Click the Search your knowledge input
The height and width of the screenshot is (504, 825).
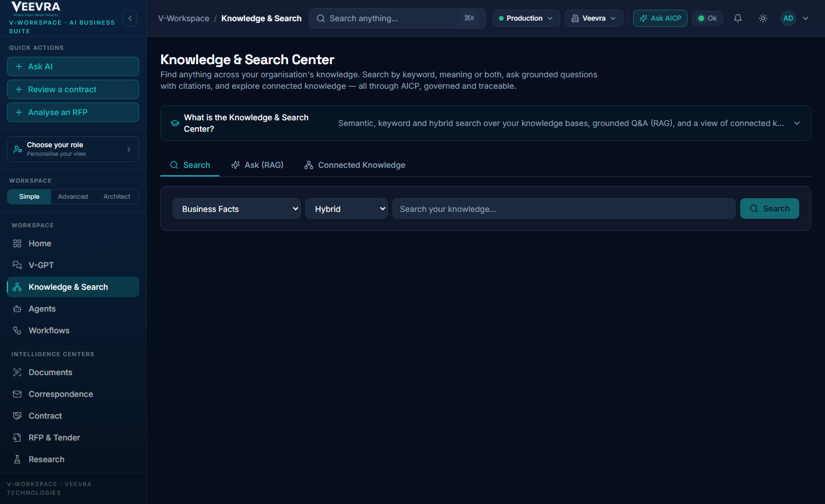(564, 208)
